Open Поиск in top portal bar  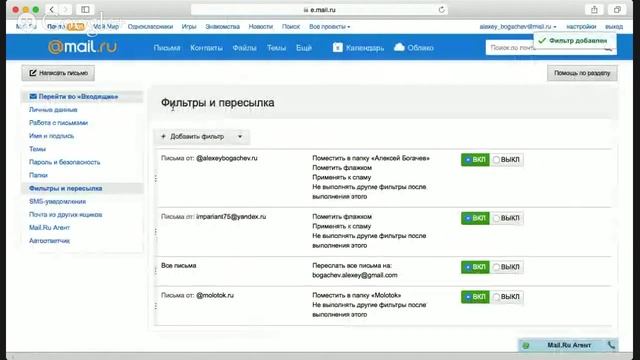pos(291,27)
